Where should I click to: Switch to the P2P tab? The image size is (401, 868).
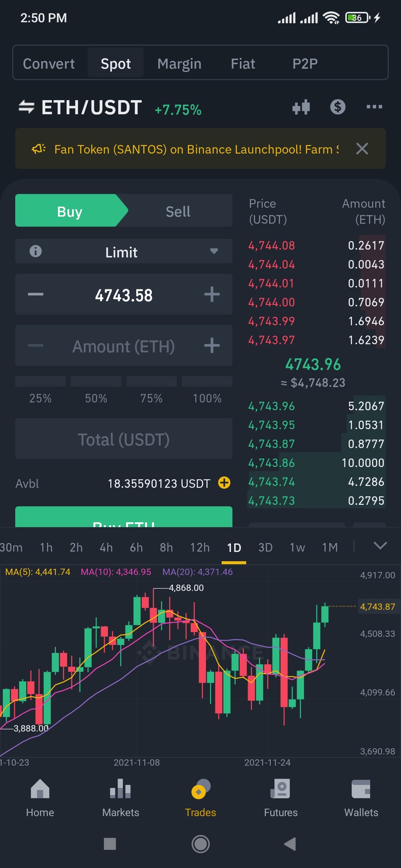click(305, 64)
